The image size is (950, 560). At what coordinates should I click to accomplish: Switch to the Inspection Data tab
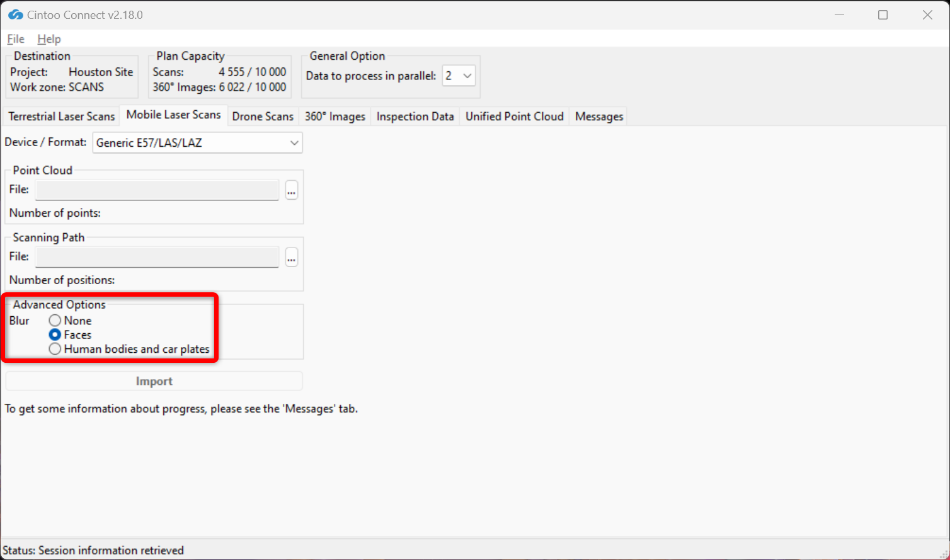click(415, 117)
